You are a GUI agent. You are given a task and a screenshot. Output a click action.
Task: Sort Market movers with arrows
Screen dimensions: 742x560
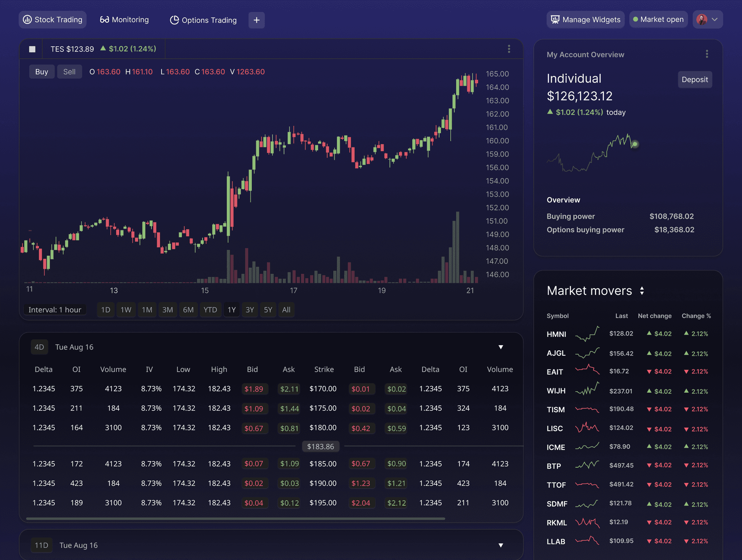[x=642, y=291]
